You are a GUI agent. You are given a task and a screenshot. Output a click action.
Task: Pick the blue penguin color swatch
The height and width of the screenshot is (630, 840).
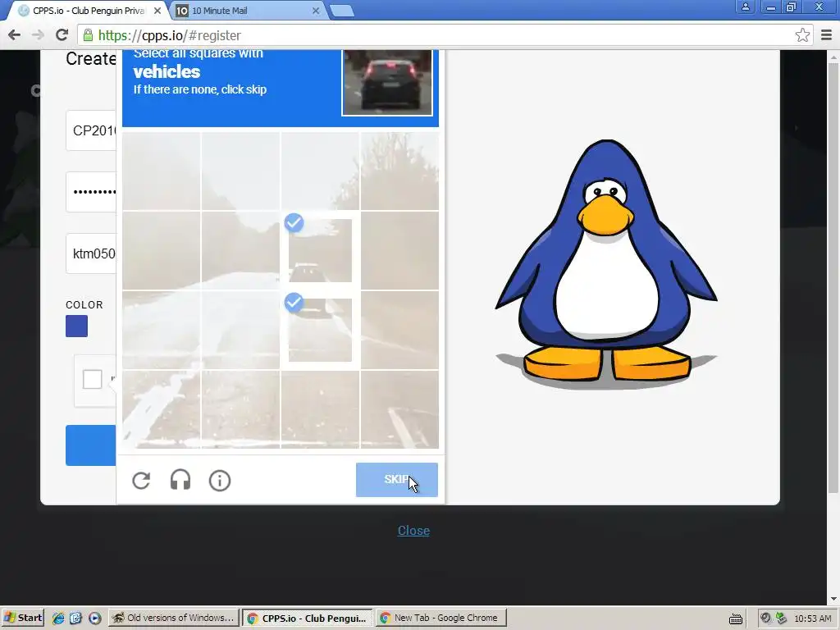(x=76, y=326)
